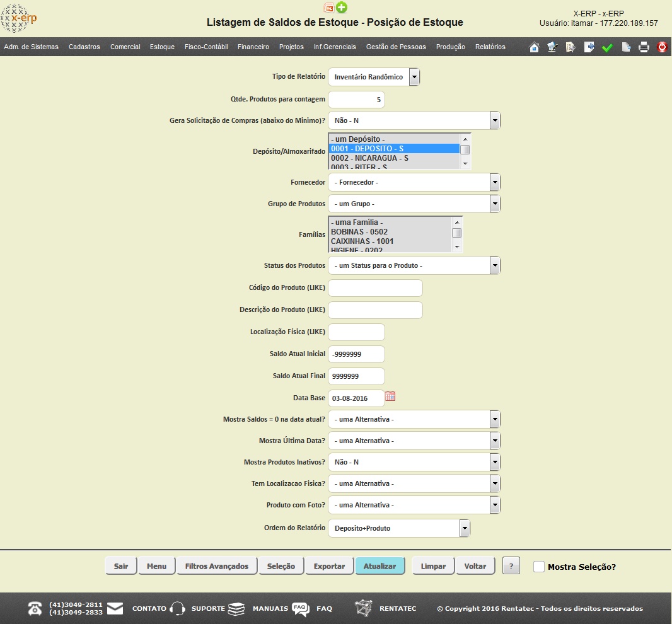Click the FAQ speech bubble icon

(301, 609)
